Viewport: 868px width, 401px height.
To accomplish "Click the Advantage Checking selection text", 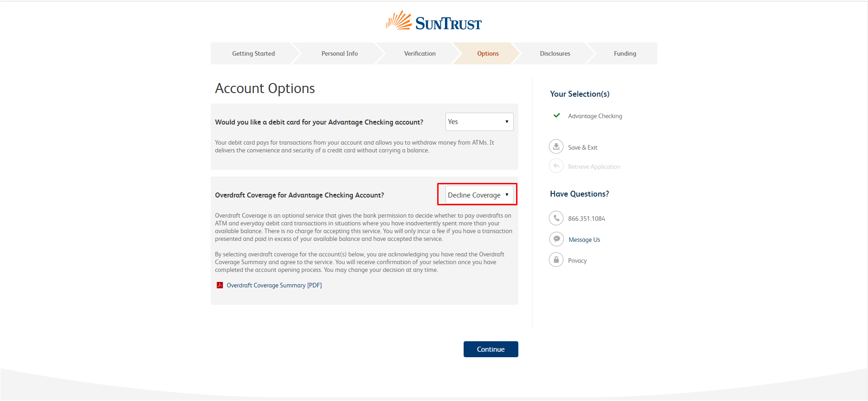I will [x=595, y=116].
